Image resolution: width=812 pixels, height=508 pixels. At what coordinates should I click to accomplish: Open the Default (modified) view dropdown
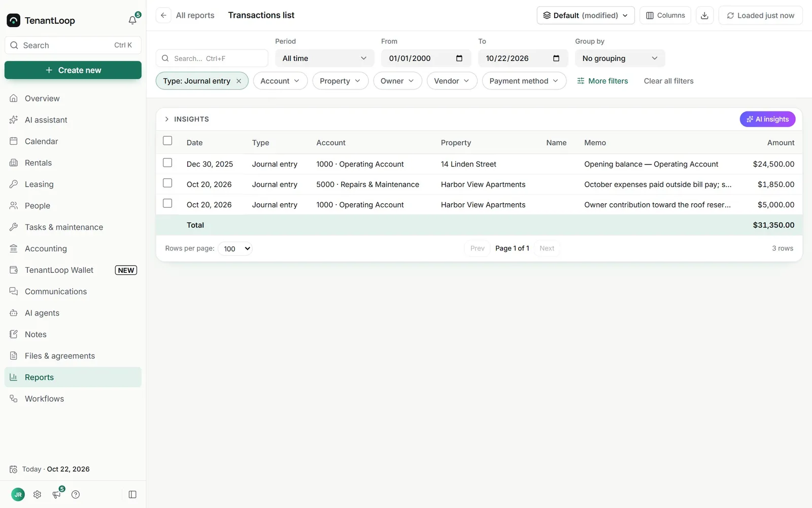coord(586,15)
